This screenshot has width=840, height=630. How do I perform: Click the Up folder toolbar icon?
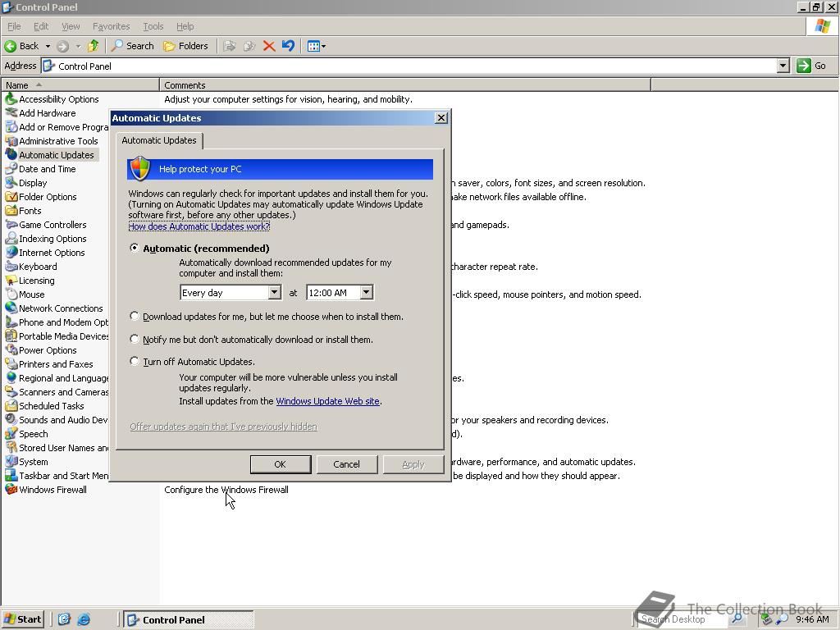click(94, 46)
